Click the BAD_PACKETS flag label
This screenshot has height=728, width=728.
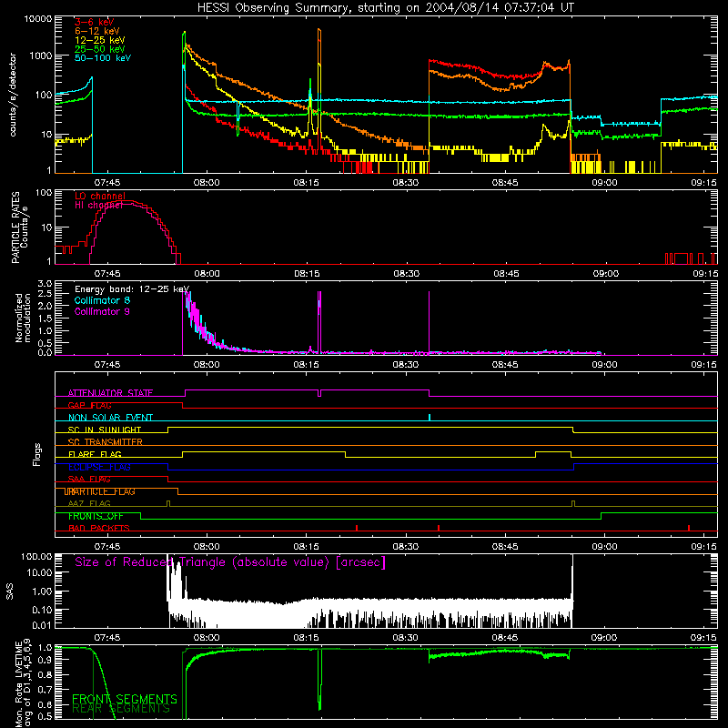coord(99,528)
